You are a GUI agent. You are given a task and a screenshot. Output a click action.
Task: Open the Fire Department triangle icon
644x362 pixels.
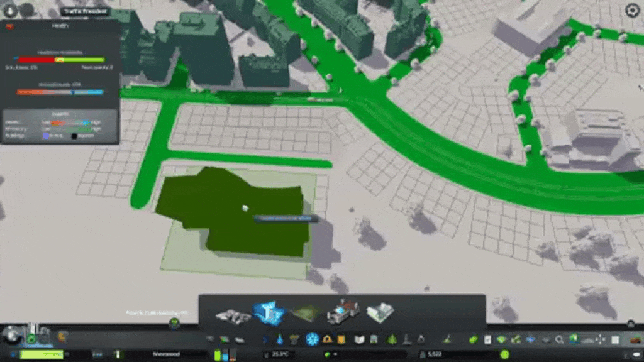click(x=327, y=339)
